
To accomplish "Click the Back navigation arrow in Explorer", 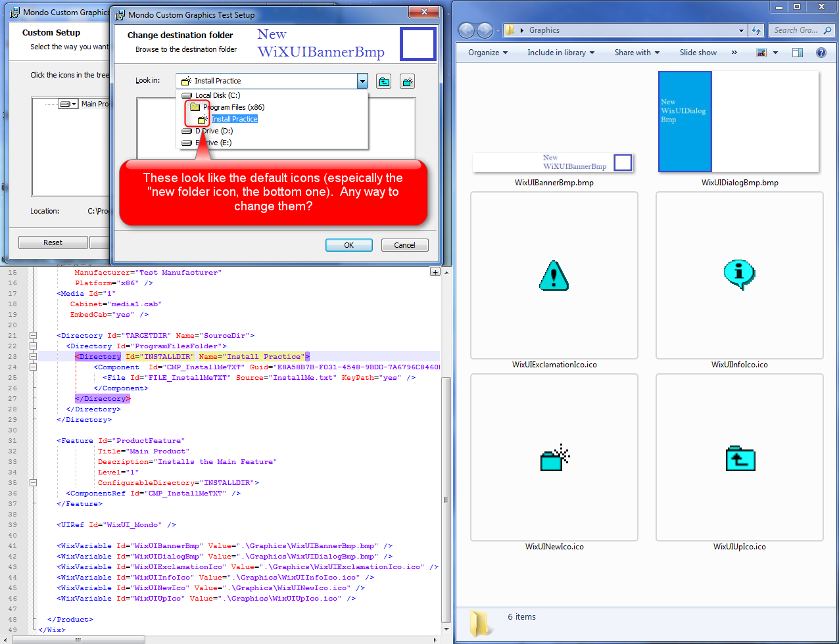I will (x=466, y=30).
